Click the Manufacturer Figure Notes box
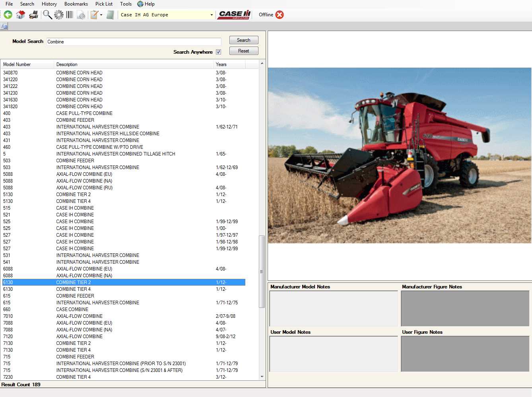 tap(465, 309)
